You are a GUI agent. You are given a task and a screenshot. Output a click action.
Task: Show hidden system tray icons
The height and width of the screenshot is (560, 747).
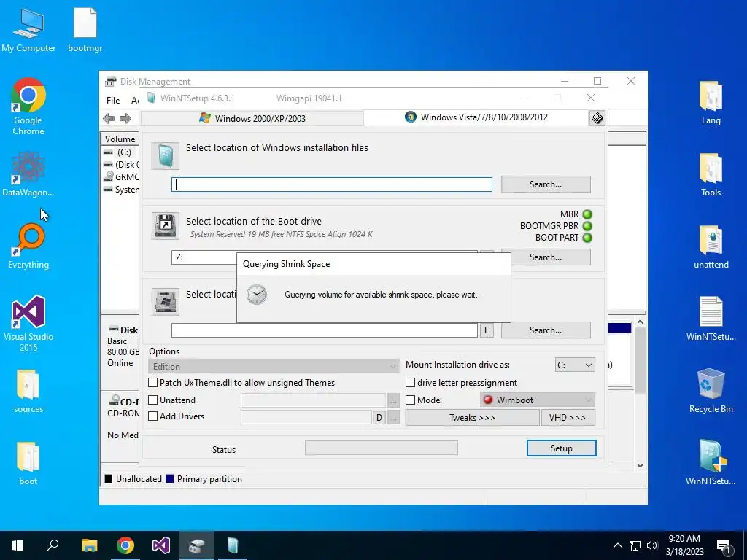click(617, 545)
